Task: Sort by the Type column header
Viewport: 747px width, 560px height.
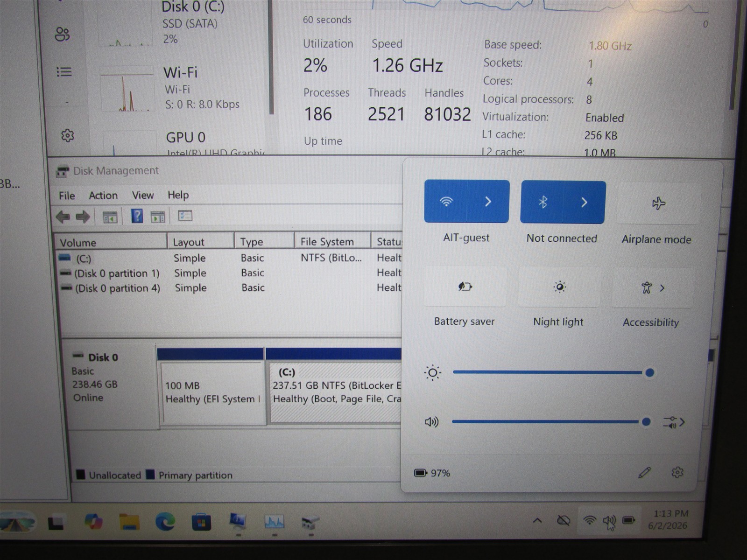Action: (264, 241)
